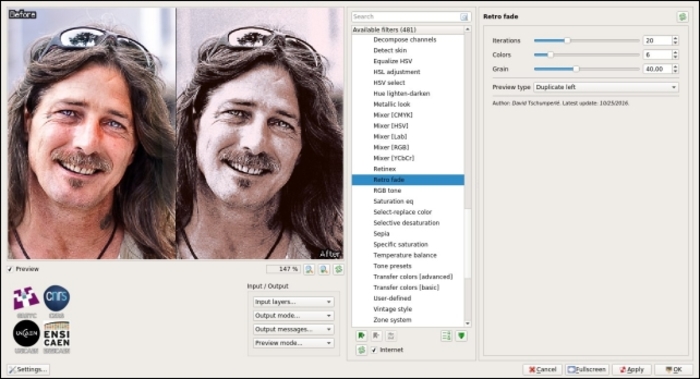Viewport: 700px width, 379px height.
Task: Click the Grain slider track
Action: (x=587, y=69)
